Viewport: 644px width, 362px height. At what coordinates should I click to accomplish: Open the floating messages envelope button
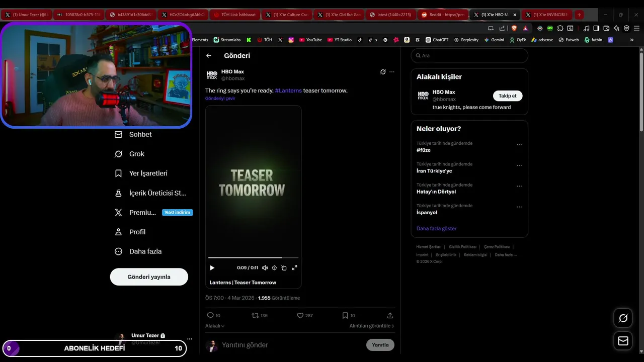[623, 341]
